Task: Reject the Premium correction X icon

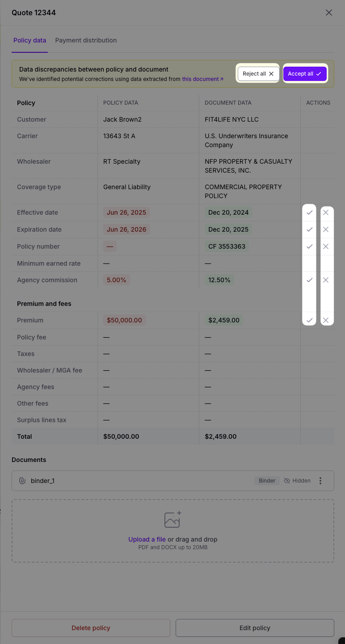Action: [x=326, y=320]
